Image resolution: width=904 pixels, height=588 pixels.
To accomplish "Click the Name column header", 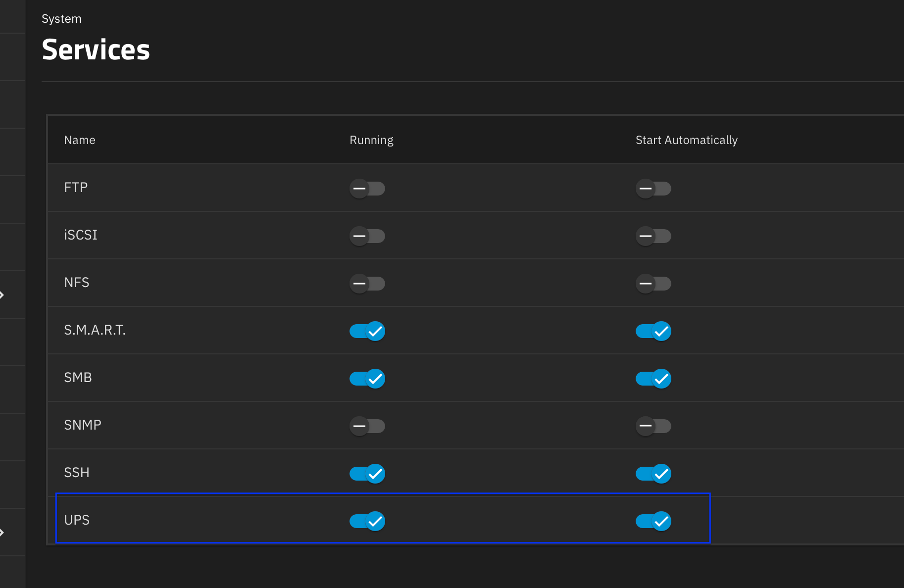I will point(80,140).
